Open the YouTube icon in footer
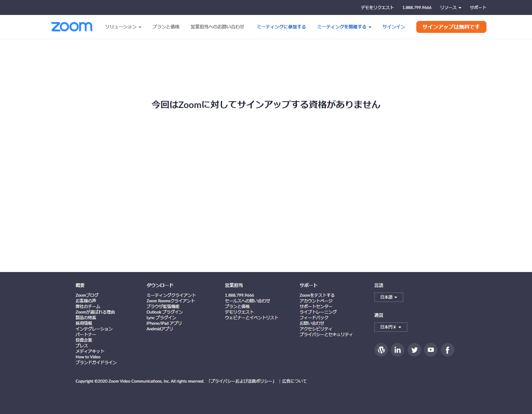 (431, 350)
